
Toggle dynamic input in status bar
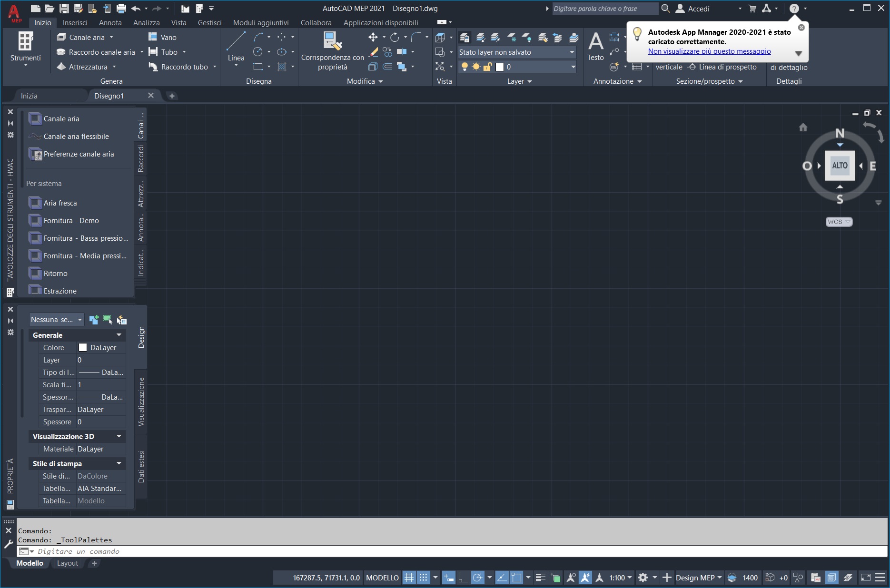click(448, 578)
